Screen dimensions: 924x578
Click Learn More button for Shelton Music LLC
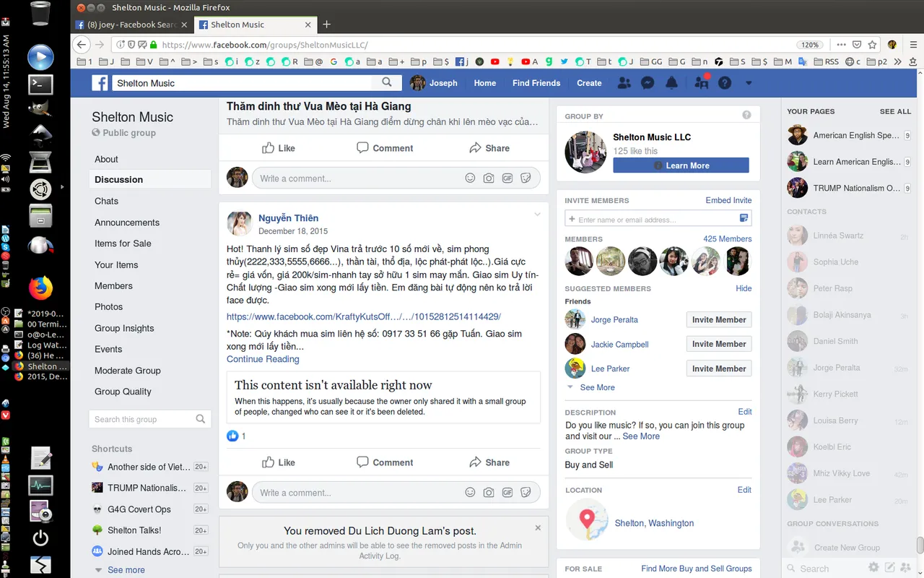[681, 165]
